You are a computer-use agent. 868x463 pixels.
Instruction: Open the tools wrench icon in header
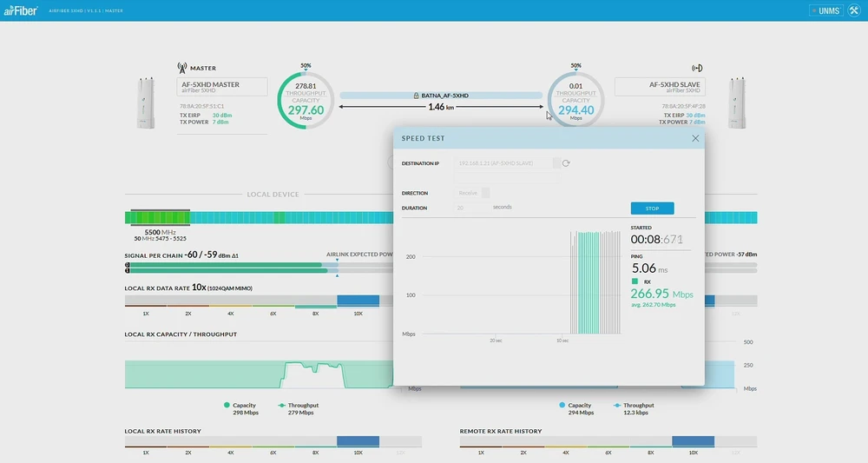coord(855,10)
